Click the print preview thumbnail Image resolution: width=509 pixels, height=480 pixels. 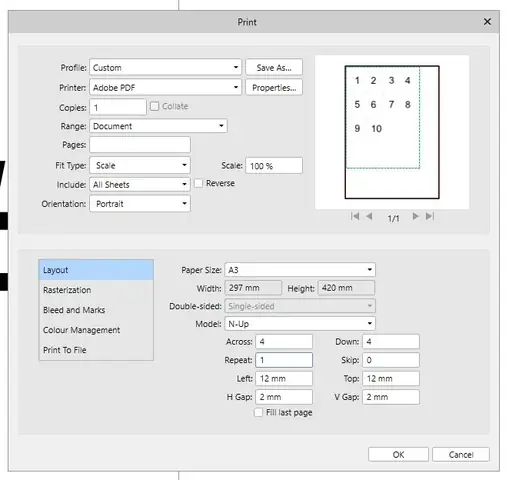392,132
